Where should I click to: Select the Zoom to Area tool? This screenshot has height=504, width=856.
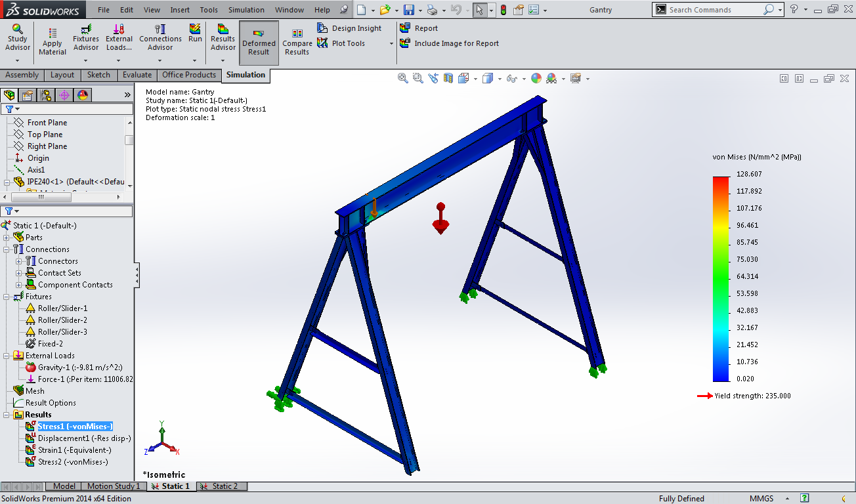click(x=418, y=78)
